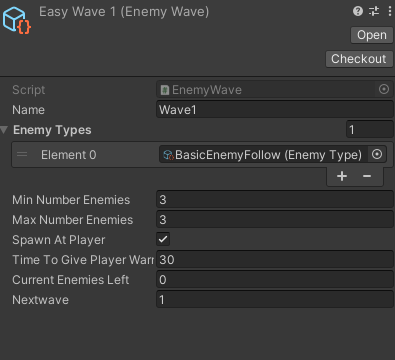Open the preset selector icon

(x=374, y=11)
